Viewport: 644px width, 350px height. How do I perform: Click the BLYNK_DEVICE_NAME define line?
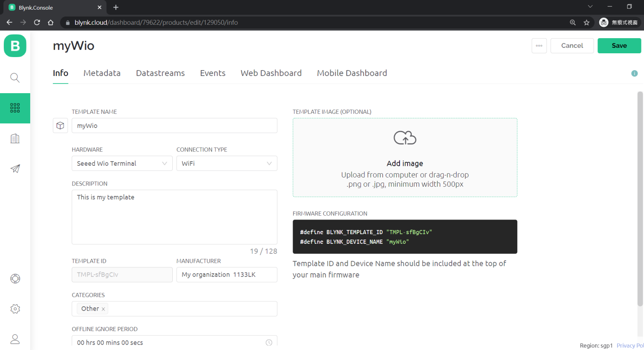(x=354, y=242)
